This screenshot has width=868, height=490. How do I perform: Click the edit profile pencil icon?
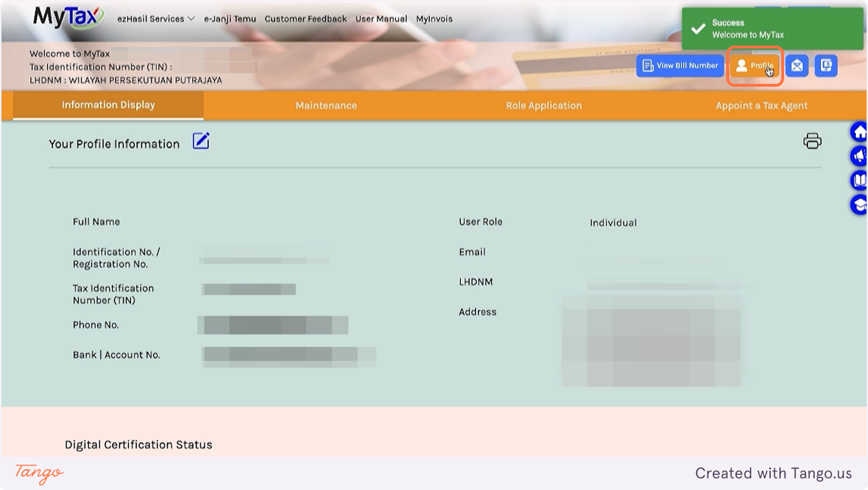201,141
